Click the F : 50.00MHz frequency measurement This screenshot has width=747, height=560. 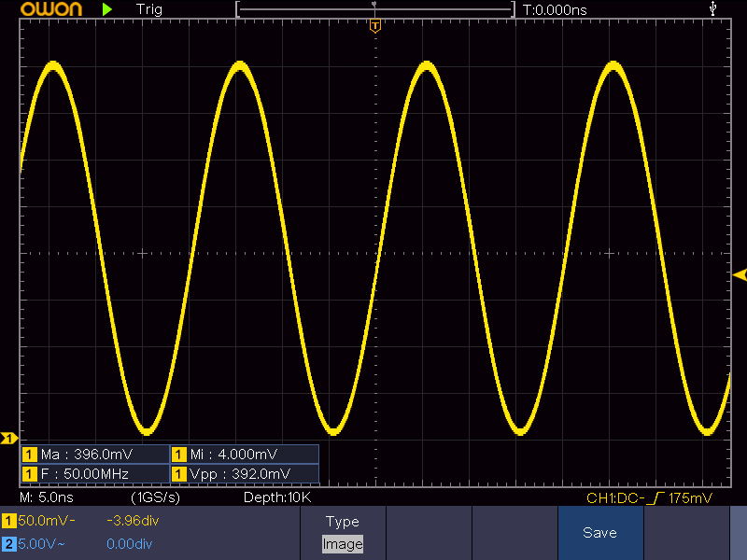pos(95,474)
